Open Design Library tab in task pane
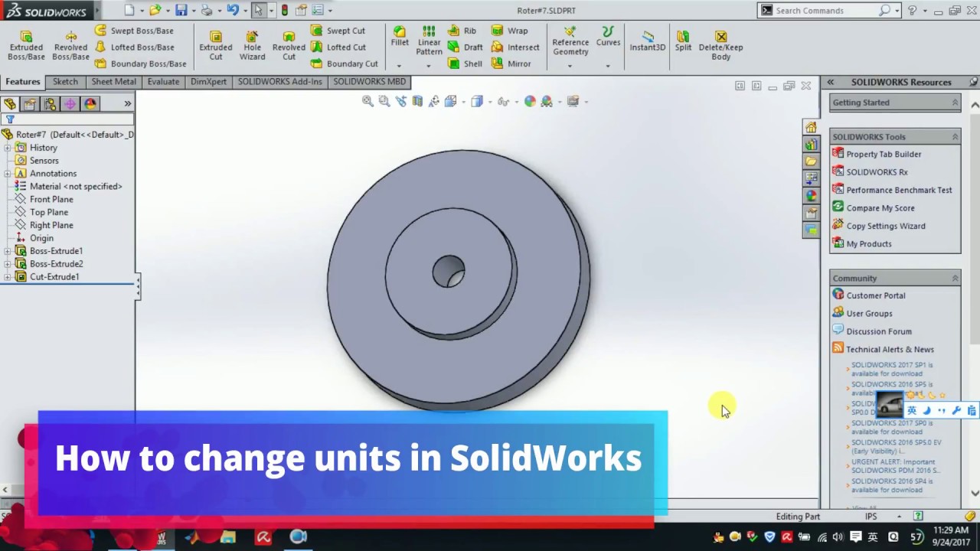 (x=811, y=145)
